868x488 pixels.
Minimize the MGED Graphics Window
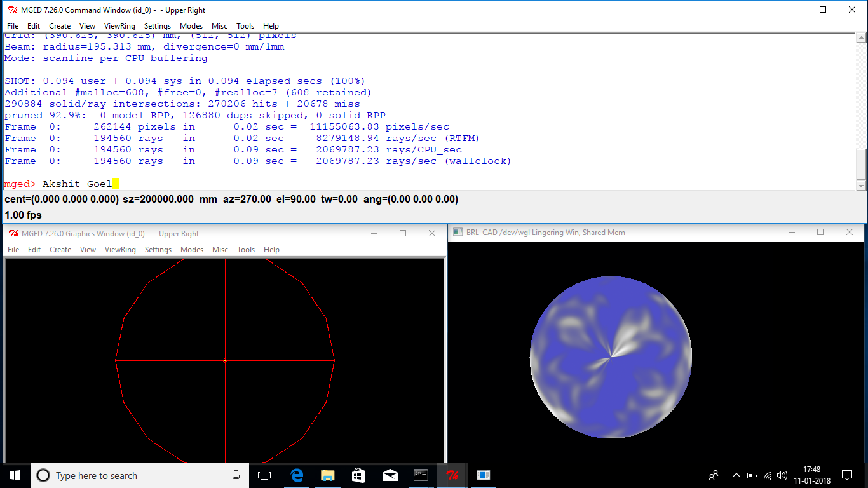[374, 233]
